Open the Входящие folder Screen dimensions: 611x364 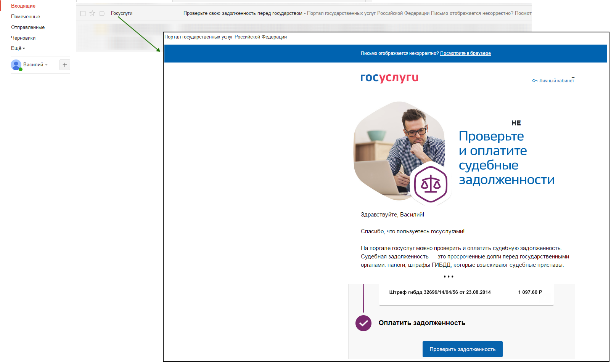[23, 6]
